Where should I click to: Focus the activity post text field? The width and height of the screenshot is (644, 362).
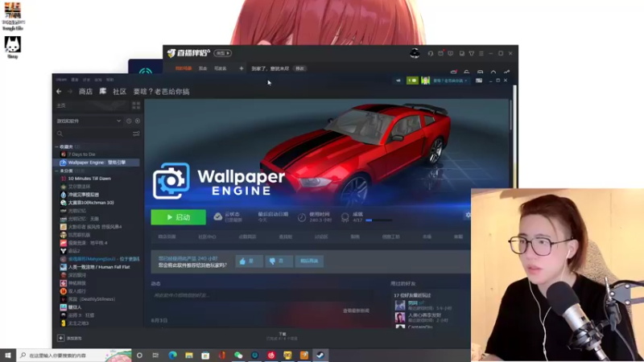pos(262,295)
